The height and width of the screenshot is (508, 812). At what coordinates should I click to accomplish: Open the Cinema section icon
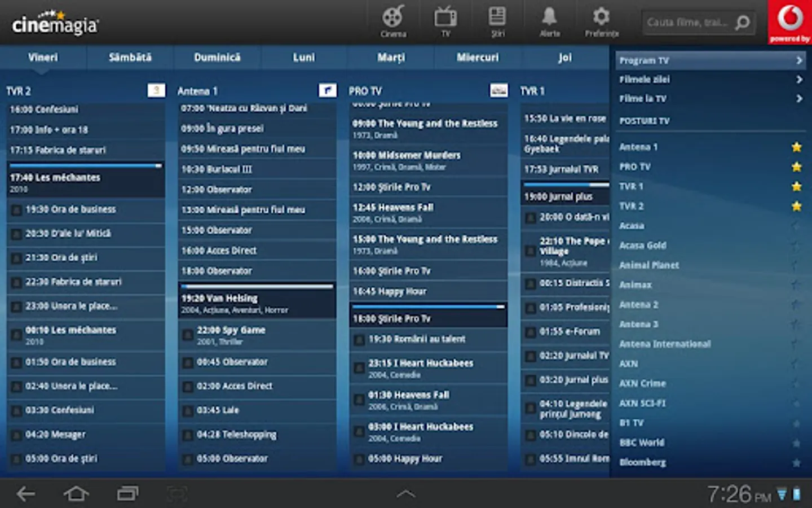[x=393, y=21]
